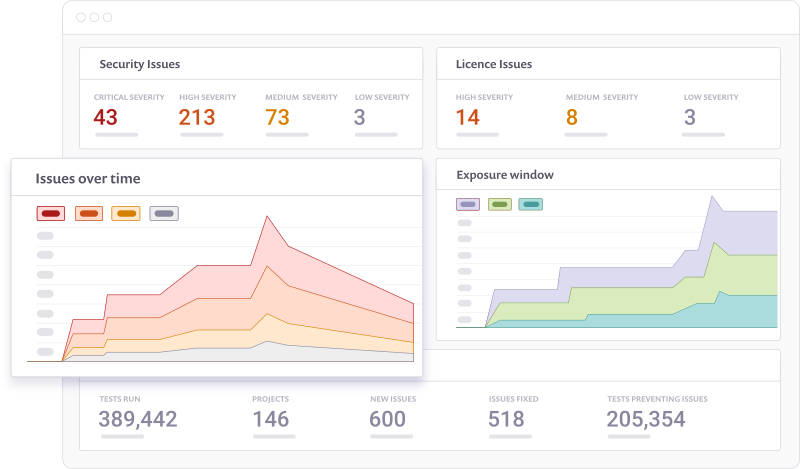Click the High Severity label under Security Issues
Viewport: 800px width, 469px height.
click(x=208, y=97)
